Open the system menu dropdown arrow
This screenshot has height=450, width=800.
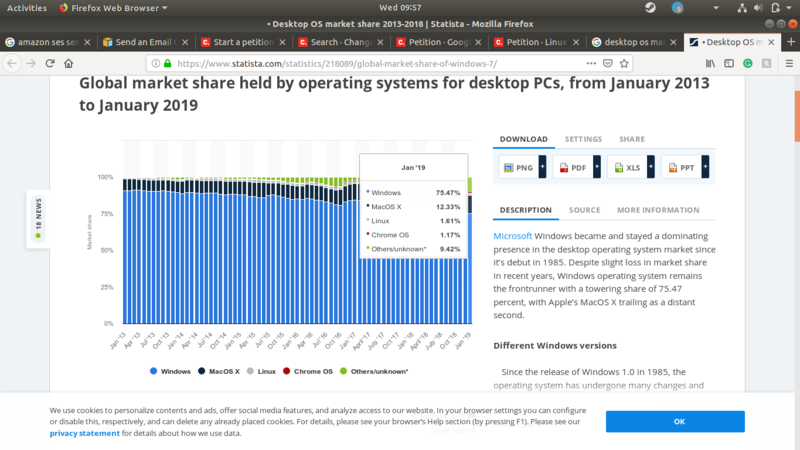click(x=789, y=8)
